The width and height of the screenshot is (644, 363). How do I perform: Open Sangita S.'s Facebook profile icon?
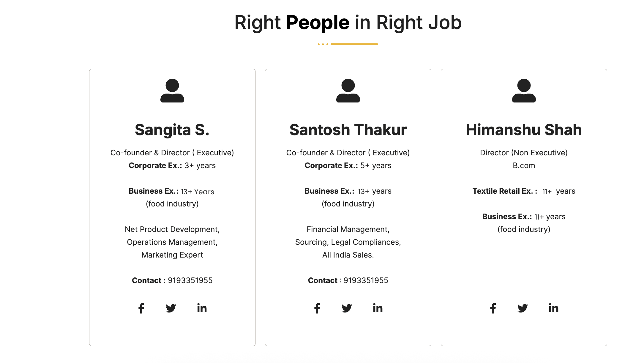141,308
